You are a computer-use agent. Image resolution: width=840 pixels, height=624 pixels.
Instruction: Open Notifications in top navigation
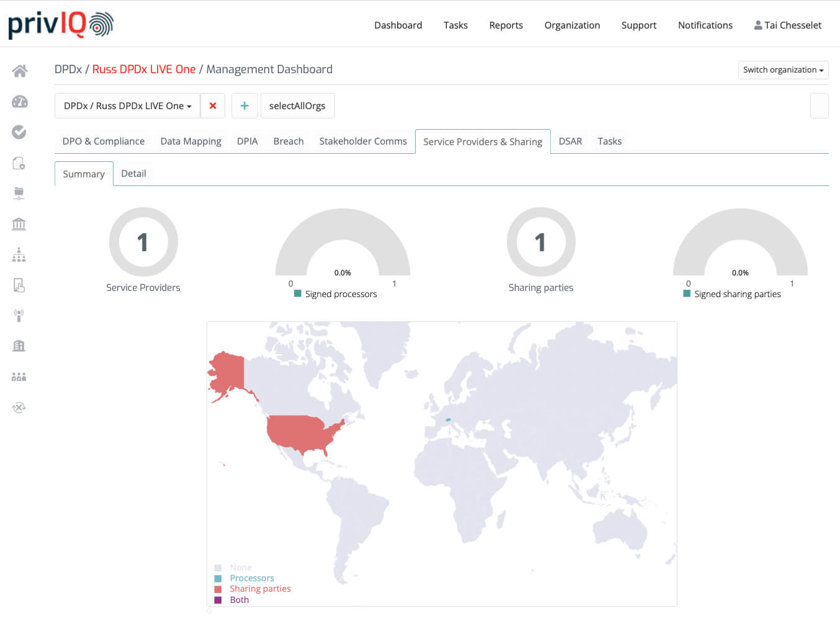[x=705, y=25]
